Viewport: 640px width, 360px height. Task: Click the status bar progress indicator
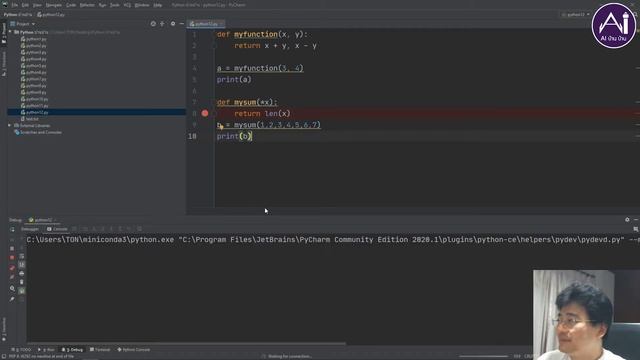483,356
